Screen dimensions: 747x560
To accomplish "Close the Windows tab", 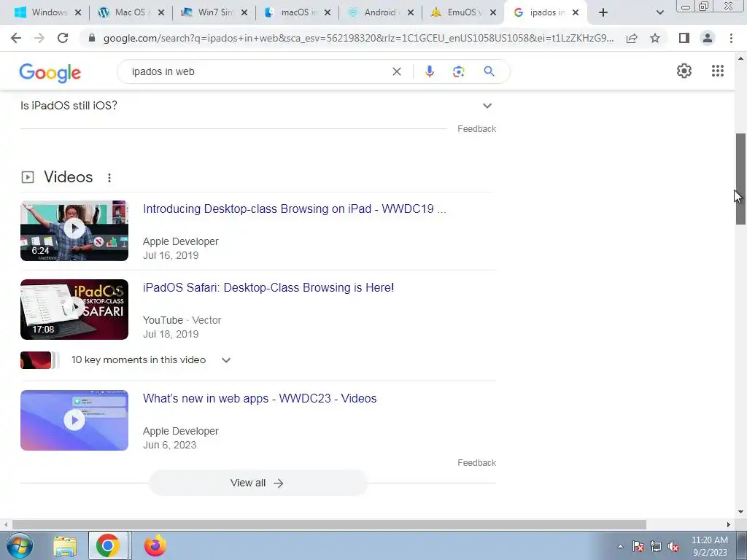I will point(78,12).
